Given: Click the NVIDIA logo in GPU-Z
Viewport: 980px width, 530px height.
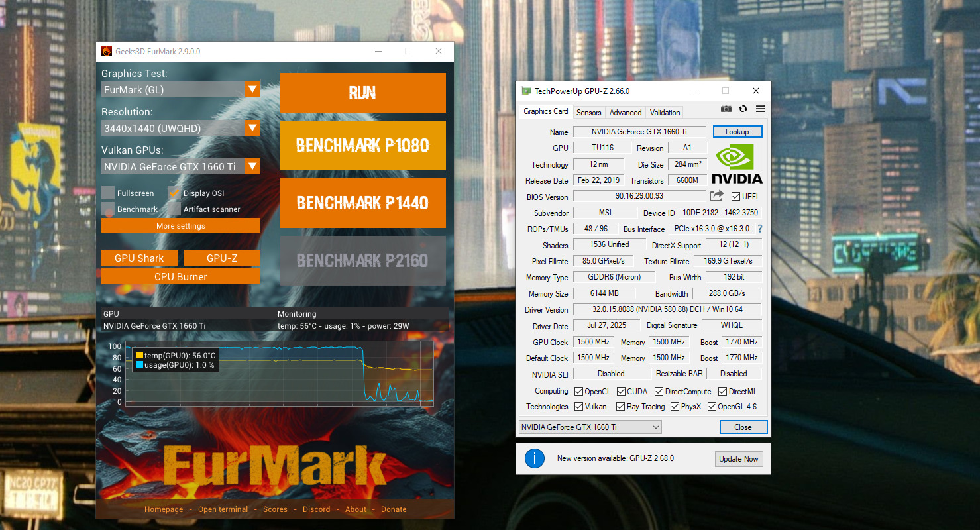Looking at the screenshot, I should 737,164.
